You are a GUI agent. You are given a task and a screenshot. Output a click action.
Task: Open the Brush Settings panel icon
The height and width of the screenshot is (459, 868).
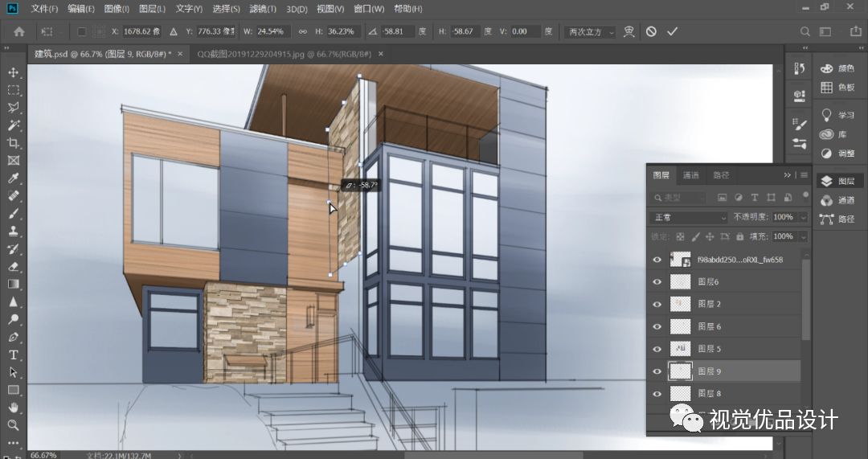(x=800, y=125)
